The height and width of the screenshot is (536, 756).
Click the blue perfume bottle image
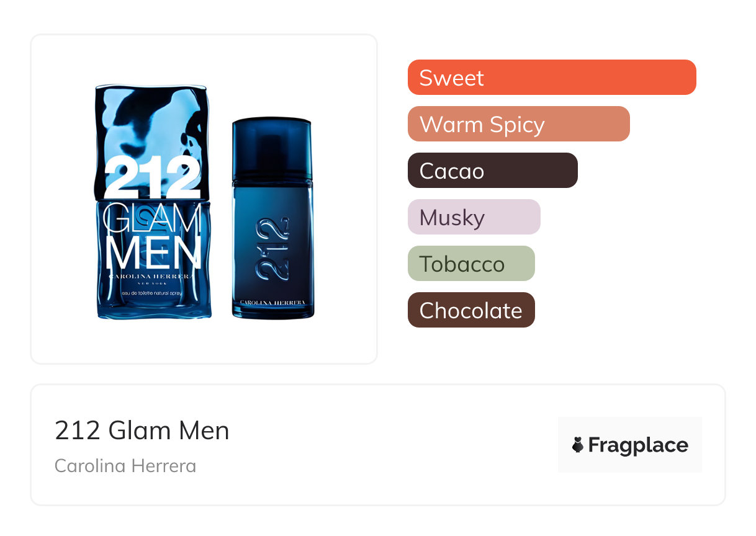click(x=272, y=218)
